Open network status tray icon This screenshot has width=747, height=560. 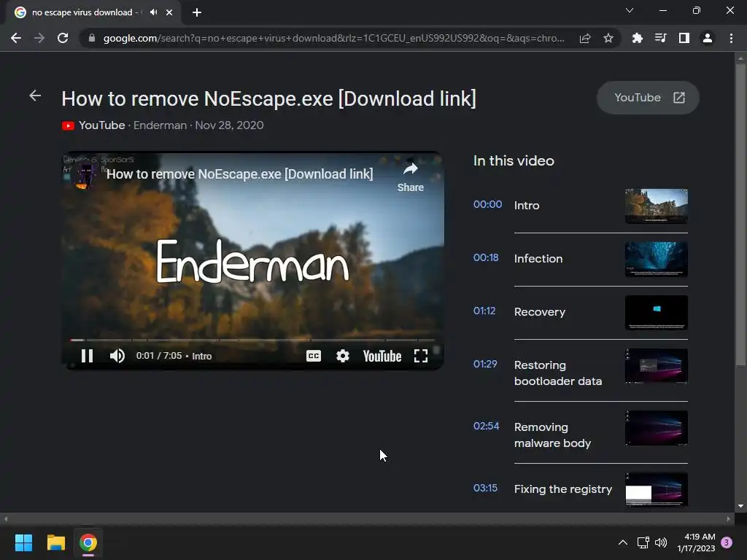tap(643, 542)
